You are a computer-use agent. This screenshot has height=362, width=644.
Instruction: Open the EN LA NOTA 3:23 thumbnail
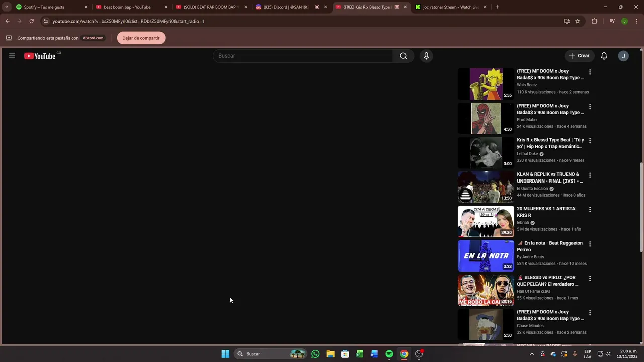click(x=486, y=256)
